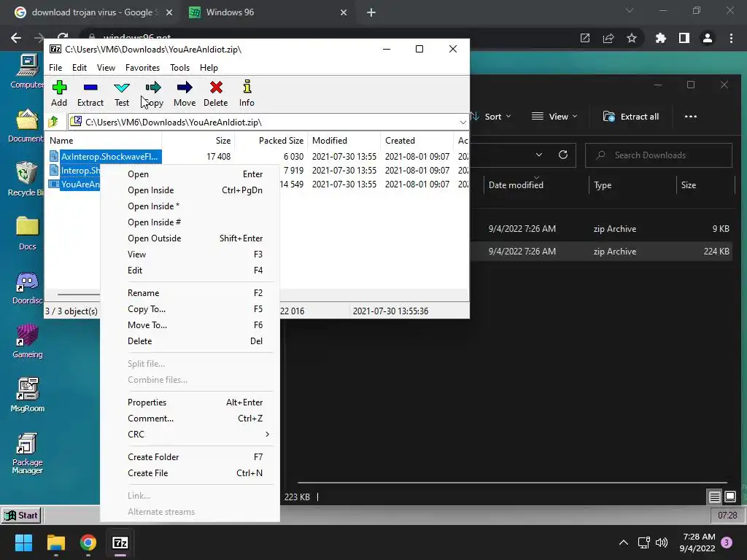Click the Search Downloads field
This screenshot has height=560, width=747.
point(659,155)
